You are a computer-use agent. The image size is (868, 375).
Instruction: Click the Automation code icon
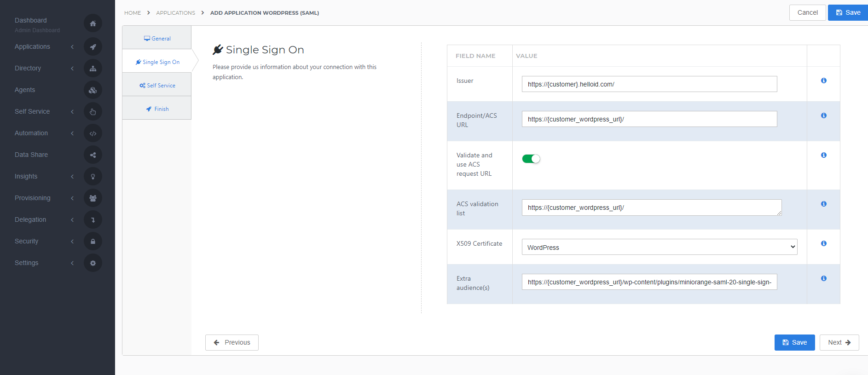point(93,133)
